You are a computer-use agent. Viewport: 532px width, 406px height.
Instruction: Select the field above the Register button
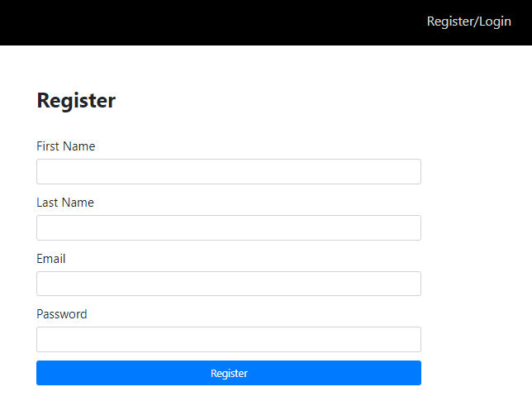tap(229, 340)
